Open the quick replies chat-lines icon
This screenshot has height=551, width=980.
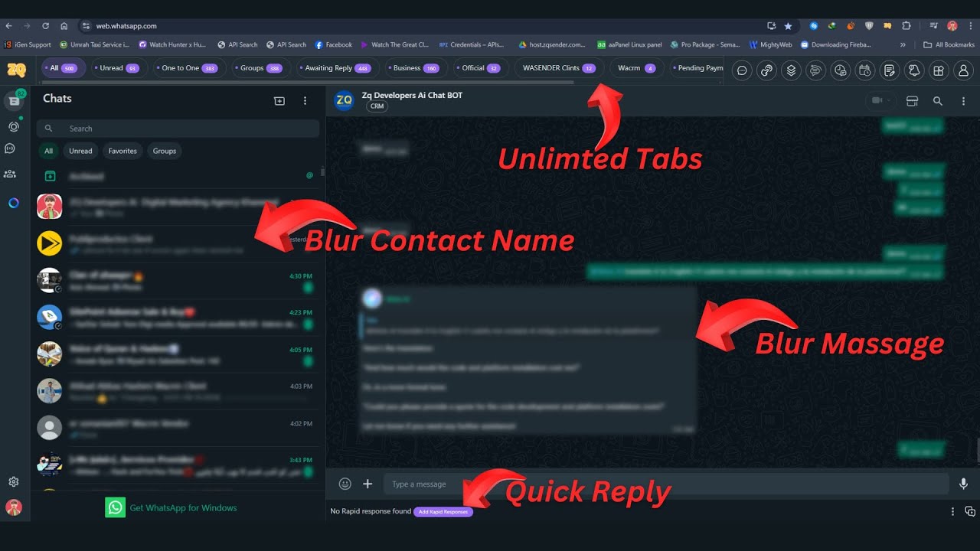click(x=816, y=70)
